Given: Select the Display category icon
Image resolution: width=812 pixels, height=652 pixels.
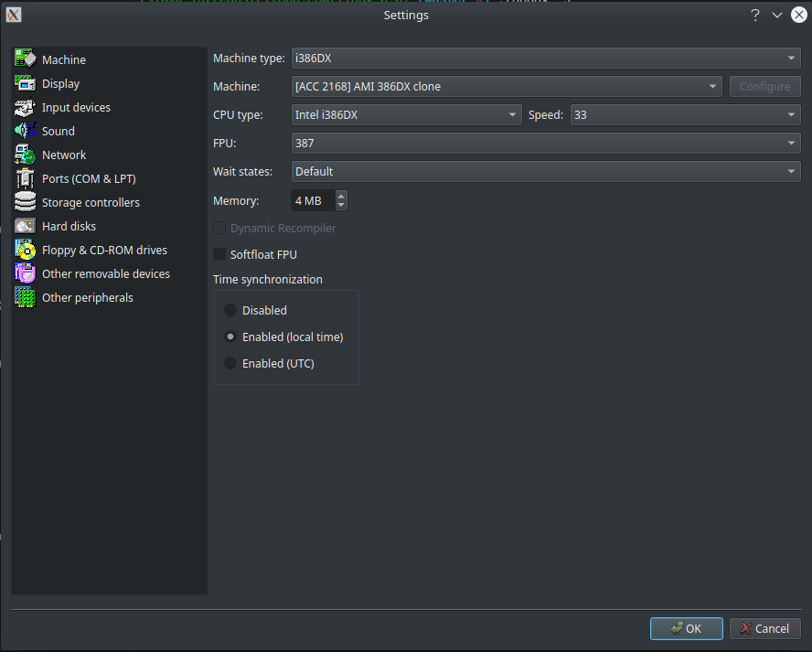Looking at the screenshot, I should 25,83.
